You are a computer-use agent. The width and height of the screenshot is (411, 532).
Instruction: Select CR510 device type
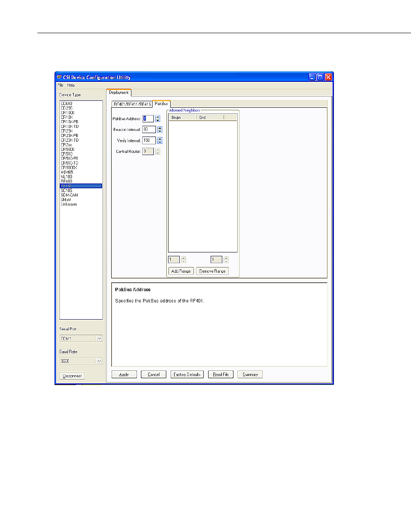pyautogui.click(x=67, y=154)
